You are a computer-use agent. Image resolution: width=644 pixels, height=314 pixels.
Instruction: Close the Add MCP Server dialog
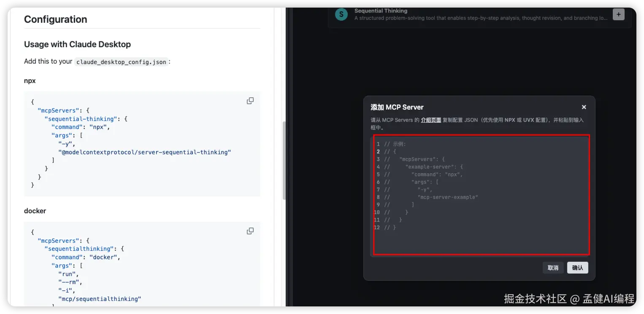(x=584, y=107)
